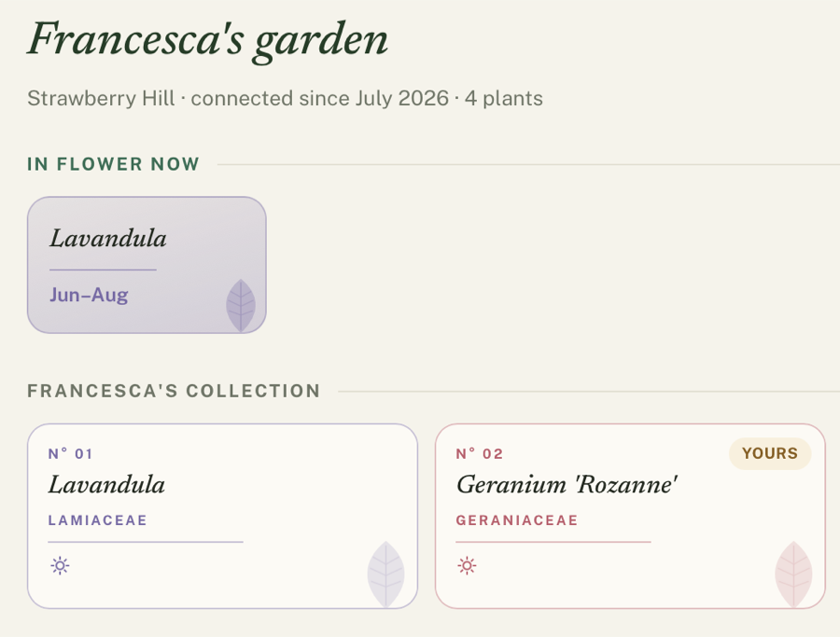Click the sun icon on Geranium 'Rozanne' card

[x=468, y=565]
